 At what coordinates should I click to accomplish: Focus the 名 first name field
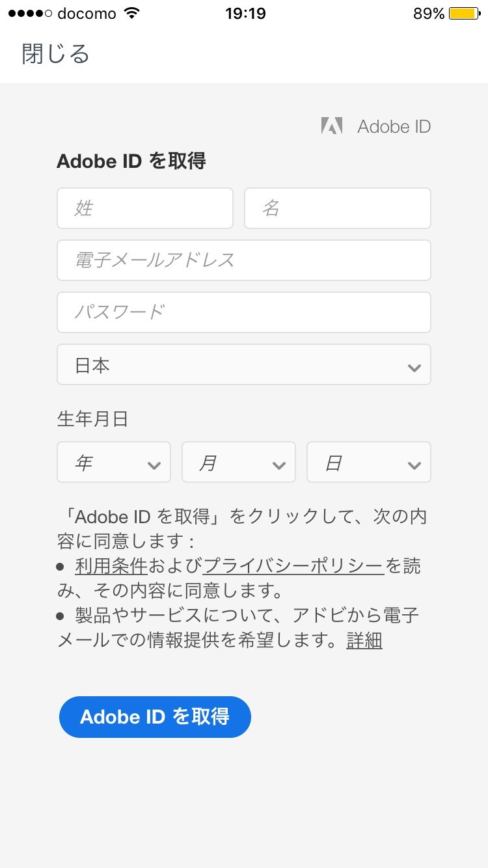pos(337,208)
